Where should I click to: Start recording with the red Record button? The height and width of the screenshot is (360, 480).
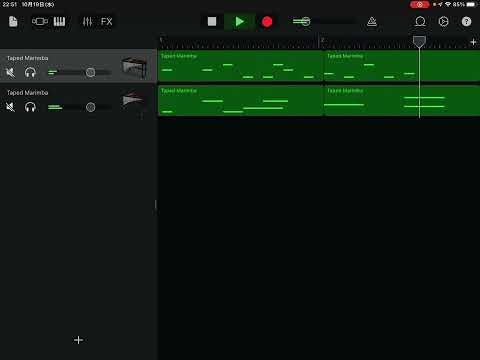click(267, 22)
